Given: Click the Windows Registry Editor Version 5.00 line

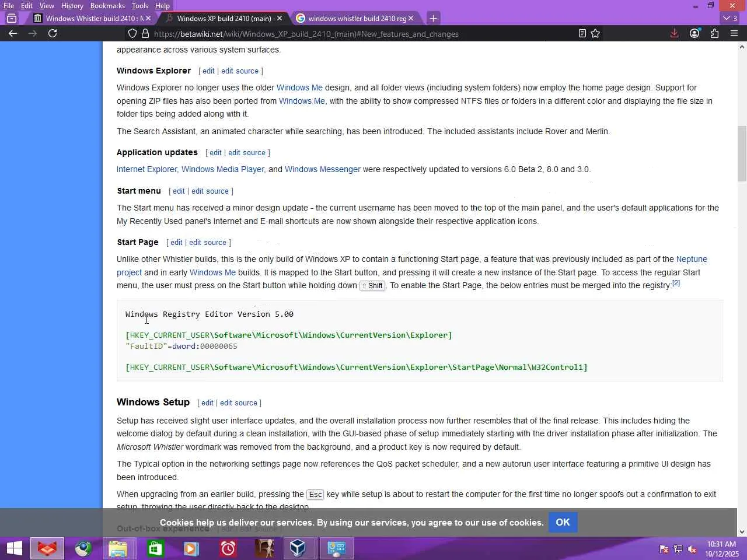Looking at the screenshot, I should pos(210,314).
